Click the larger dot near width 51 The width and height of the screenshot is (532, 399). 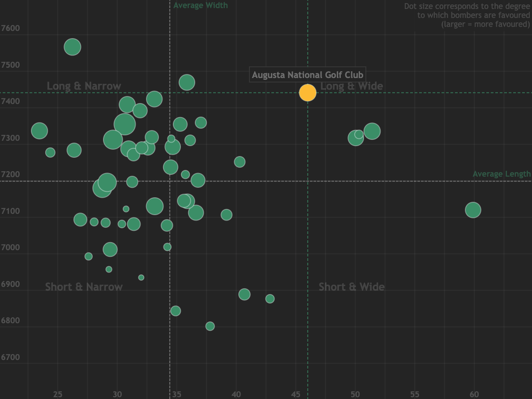point(372,131)
